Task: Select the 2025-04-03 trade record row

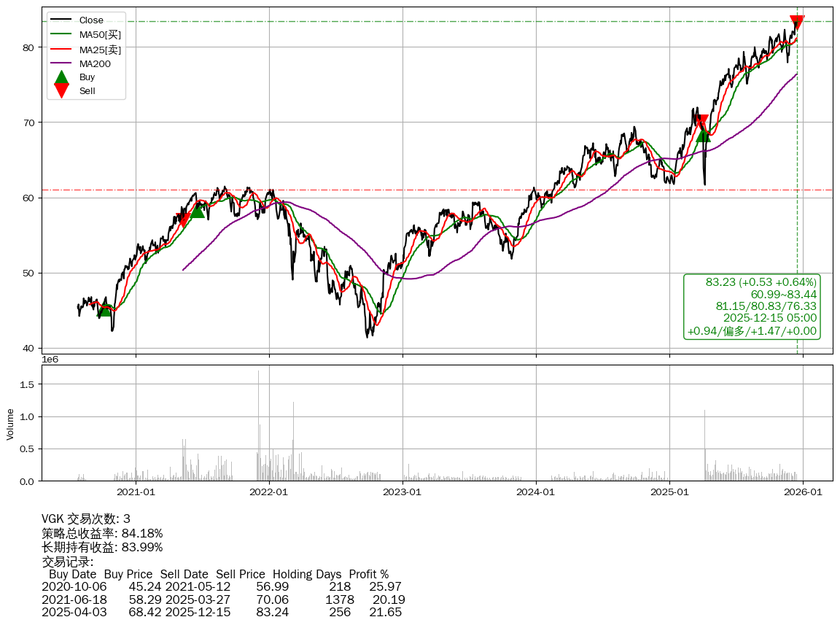Action: 222,612
